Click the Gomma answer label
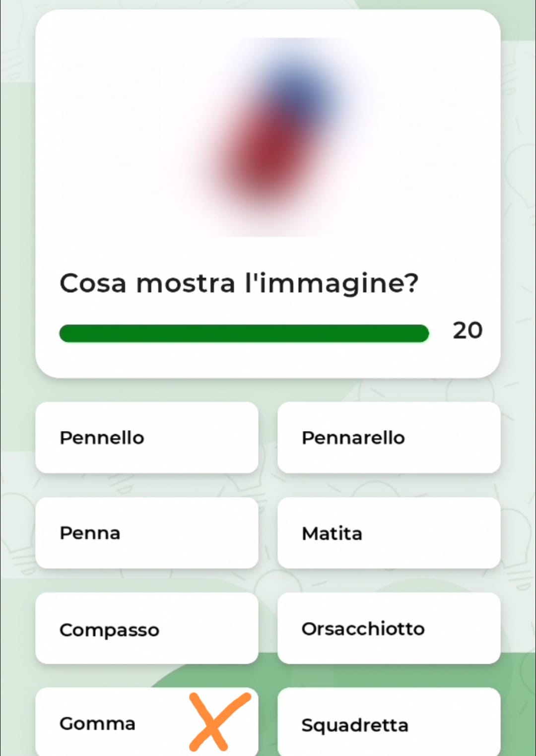This screenshot has height=756, width=536. (x=98, y=724)
